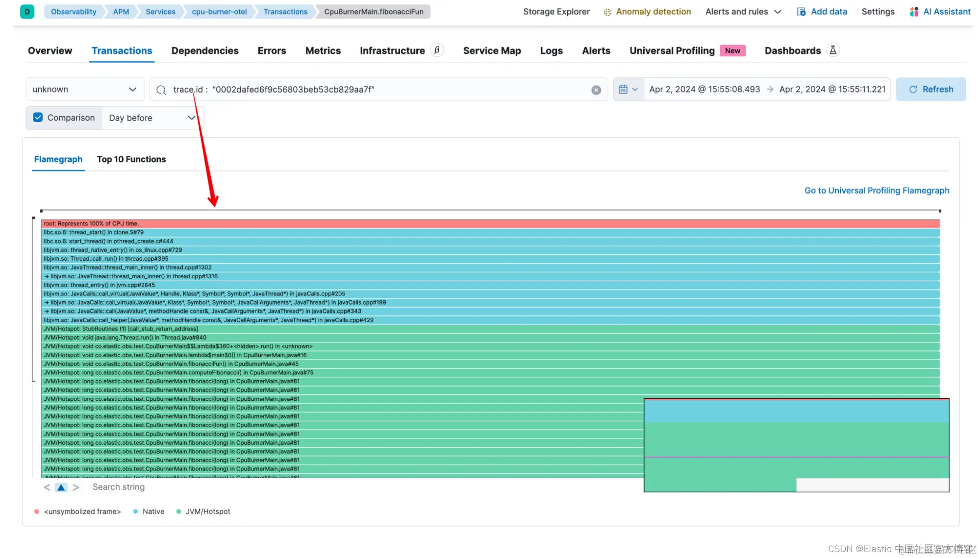Viewport: 980px width, 558px height.
Task: Toggle Native legend entry
Action: [x=149, y=511]
